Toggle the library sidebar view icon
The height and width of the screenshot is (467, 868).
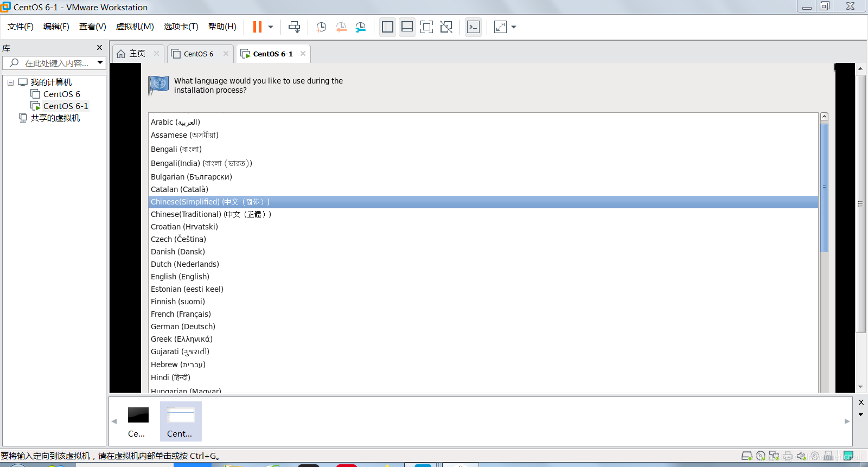click(387, 27)
